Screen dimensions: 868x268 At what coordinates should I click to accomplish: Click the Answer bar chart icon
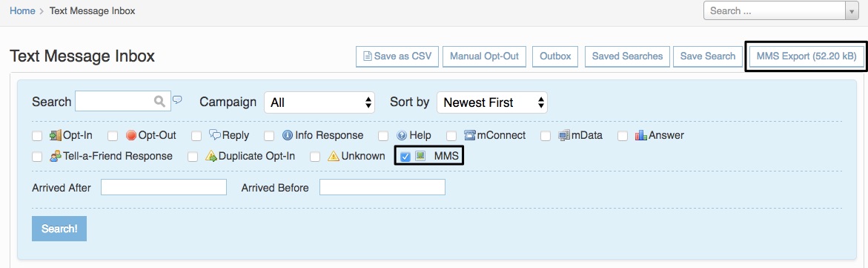[641, 135]
